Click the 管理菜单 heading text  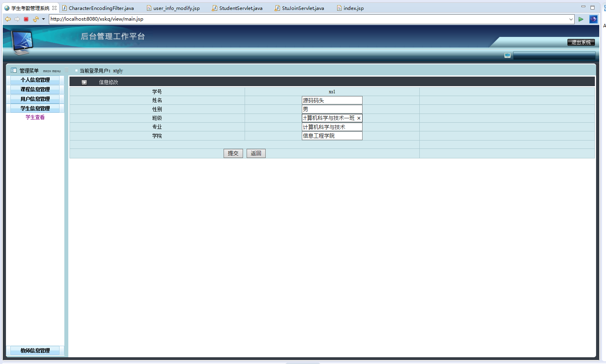point(29,71)
